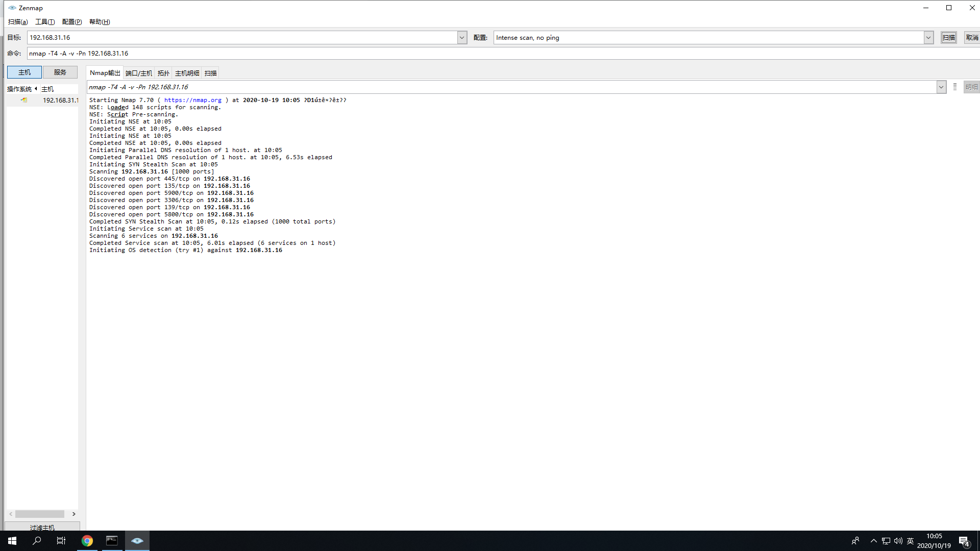Viewport: 980px width, 551px height.
Task: Expand the scan output command dropdown
Action: 941,87
